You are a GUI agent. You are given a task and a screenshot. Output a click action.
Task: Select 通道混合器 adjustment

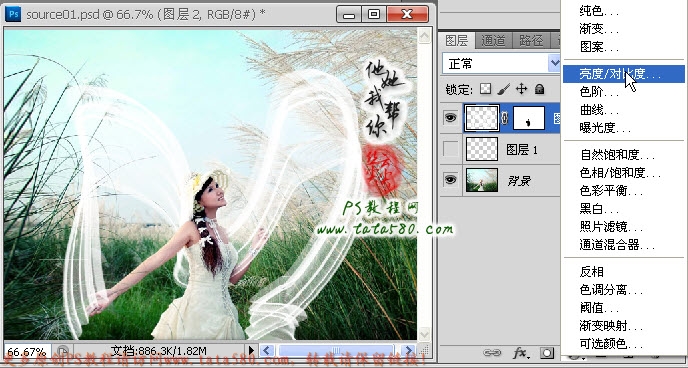(624, 245)
